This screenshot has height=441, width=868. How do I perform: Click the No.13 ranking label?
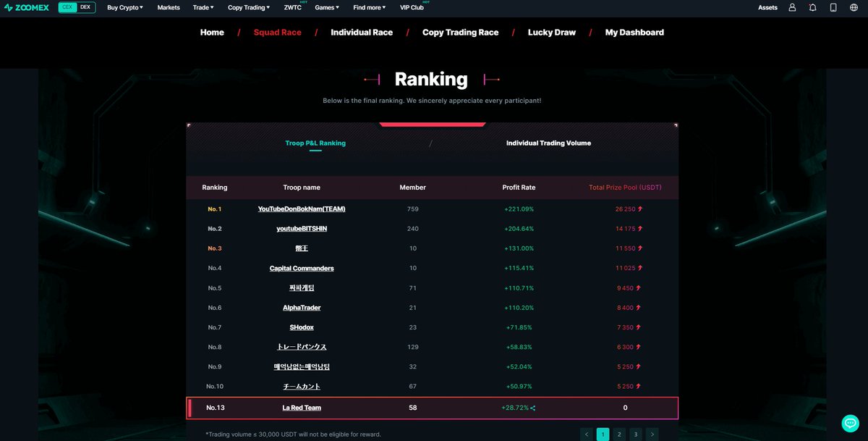click(215, 408)
